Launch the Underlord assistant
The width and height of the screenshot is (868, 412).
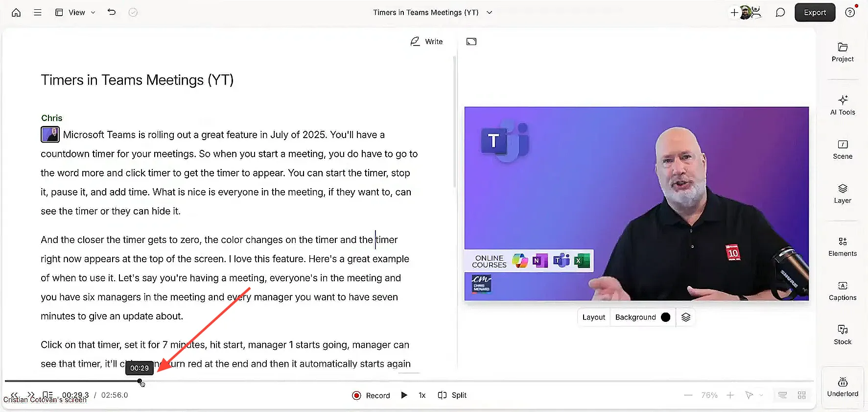coord(843,387)
